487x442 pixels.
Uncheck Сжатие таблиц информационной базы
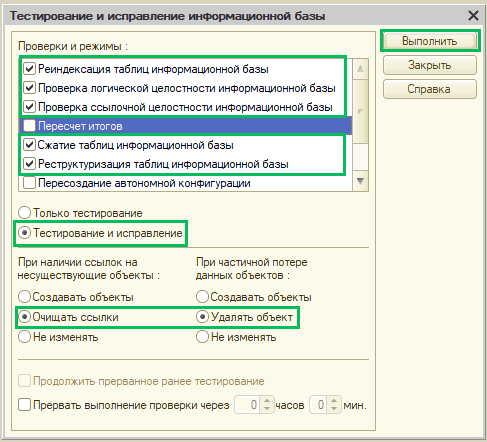[29, 145]
